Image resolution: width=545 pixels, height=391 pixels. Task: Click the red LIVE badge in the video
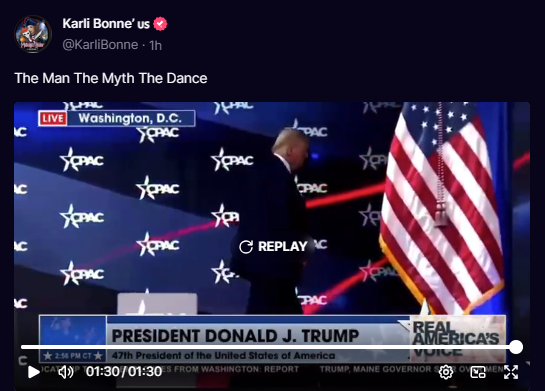tap(53, 119)
